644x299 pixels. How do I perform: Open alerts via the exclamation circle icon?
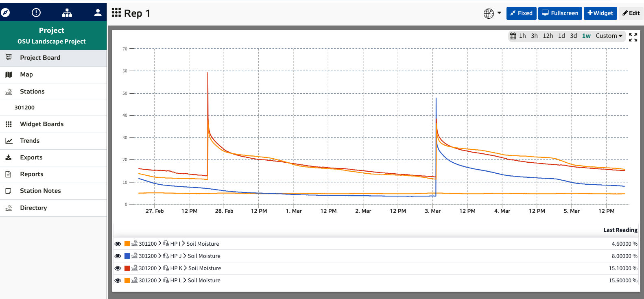(x=36, y=13)
